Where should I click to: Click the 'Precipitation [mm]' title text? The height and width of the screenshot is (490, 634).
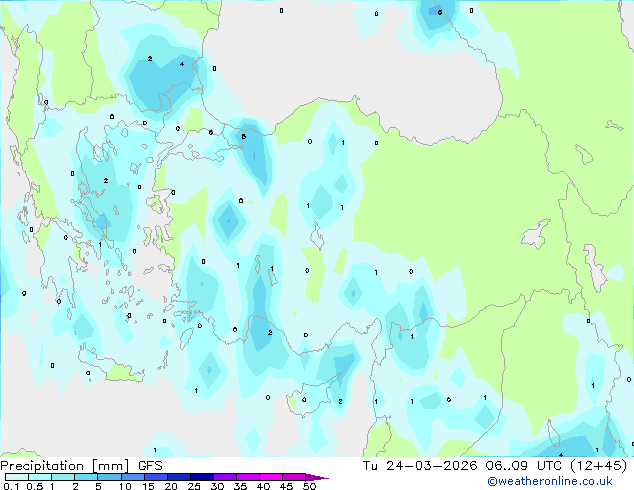pyautogui.click(x=65, y=466)
